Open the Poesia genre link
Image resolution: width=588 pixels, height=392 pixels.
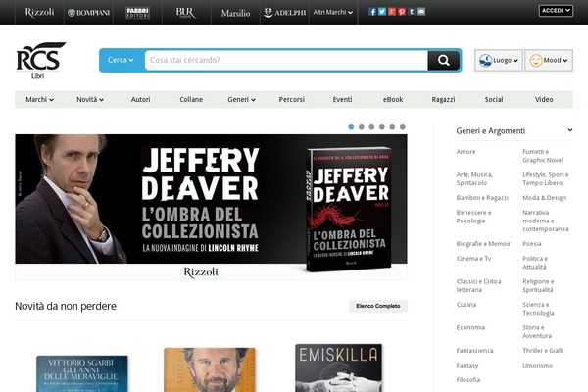click(532, 244)
